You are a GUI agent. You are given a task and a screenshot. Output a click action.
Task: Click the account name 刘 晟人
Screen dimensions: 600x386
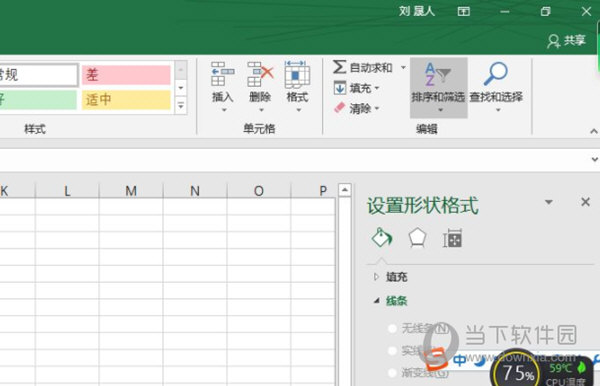click(x=416, y=11)
